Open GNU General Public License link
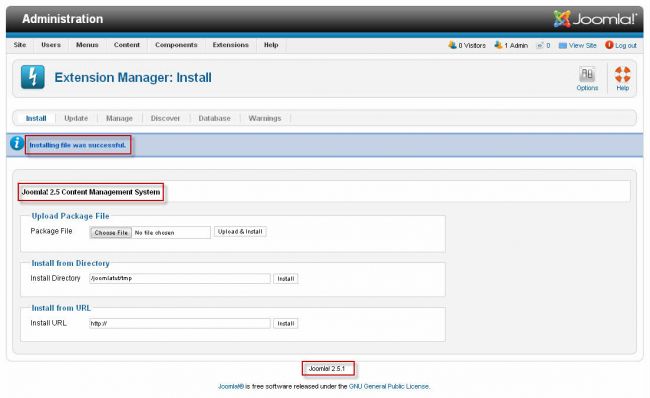This screenshot has width=650, height=398. (389, 386)
